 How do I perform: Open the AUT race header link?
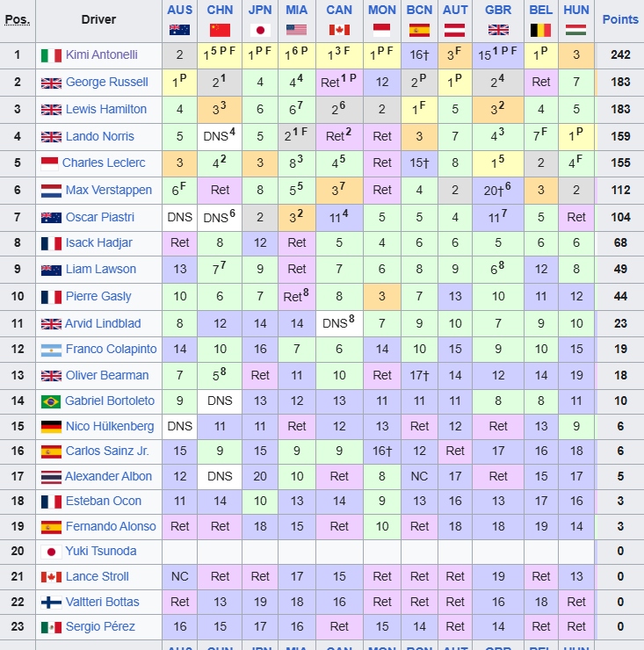pos(455,10)
